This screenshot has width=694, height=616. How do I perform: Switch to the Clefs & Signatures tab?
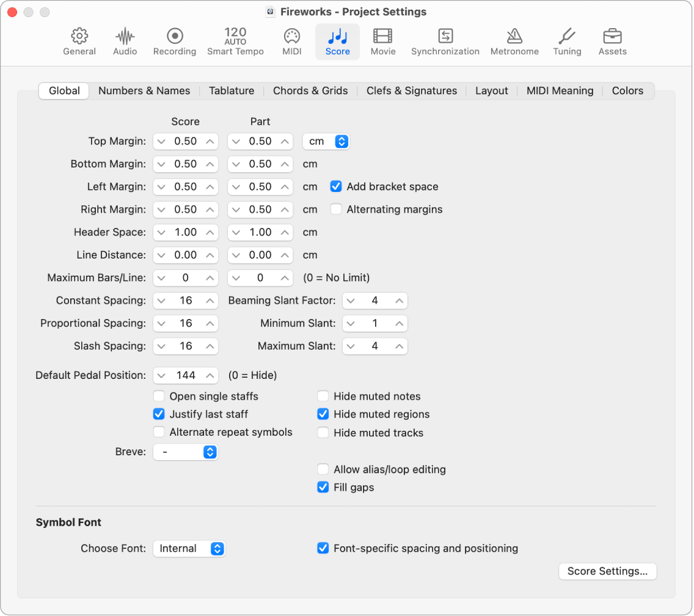pos(412,90)
